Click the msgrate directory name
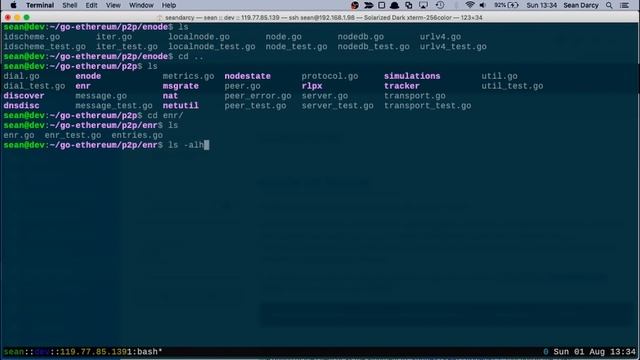Viewport: 640px width, 360px height. tap(181, 86)
